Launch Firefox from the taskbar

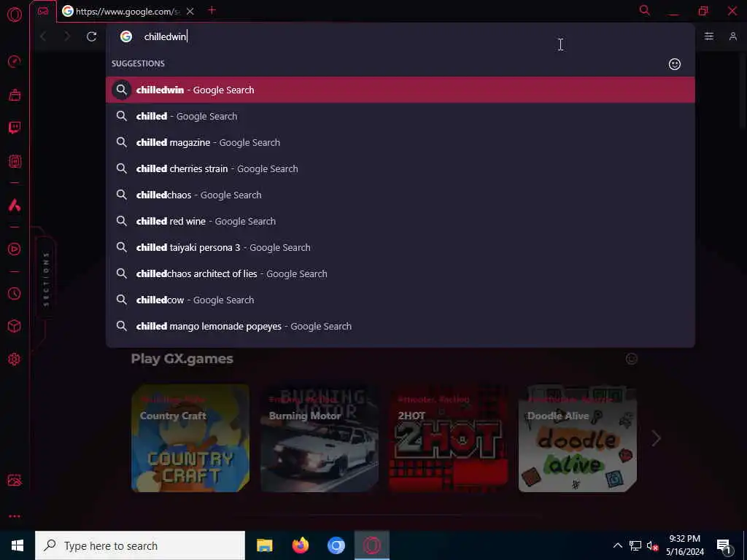pos(300,545)
